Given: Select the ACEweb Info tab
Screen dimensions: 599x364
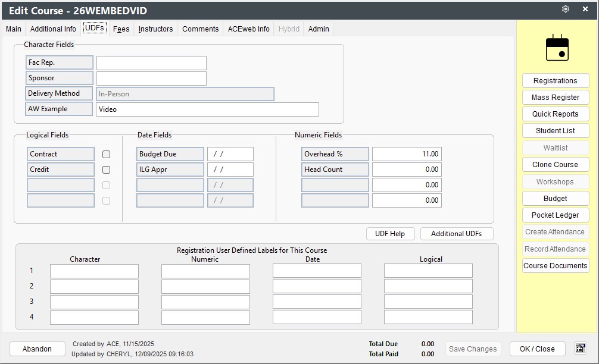Looking at the screenshot, I should tap(249, 29).
